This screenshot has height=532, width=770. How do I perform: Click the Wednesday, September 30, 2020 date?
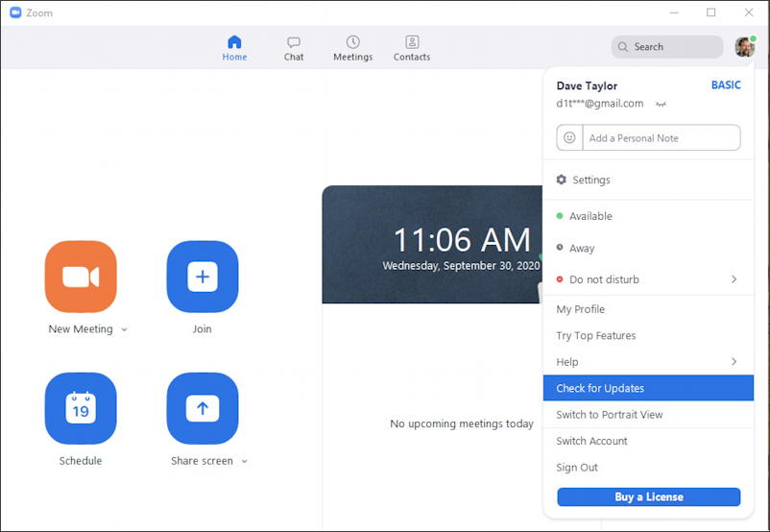tap(461, 266)
